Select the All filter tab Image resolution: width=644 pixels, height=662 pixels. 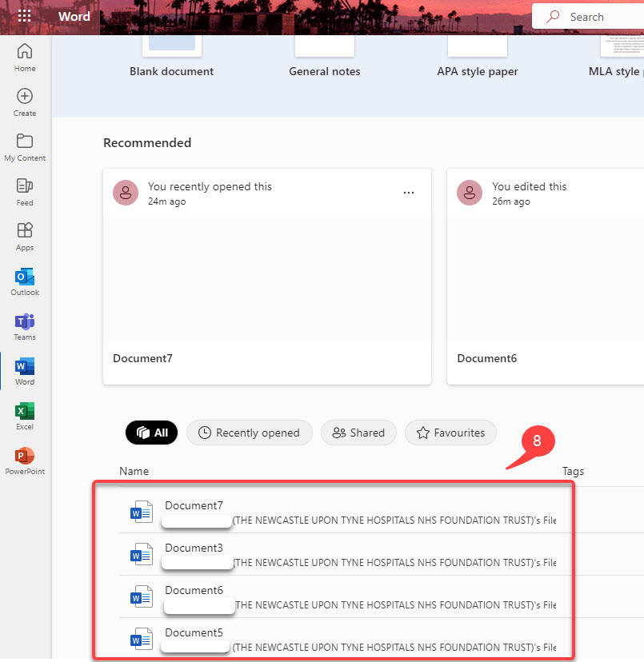coord(152,433)
